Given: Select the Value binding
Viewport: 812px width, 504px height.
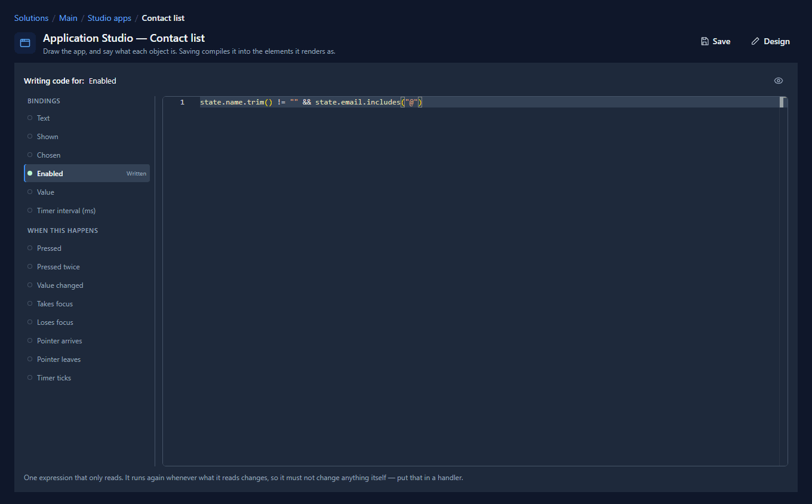Looking at the screenshot, I should point(87,192).
